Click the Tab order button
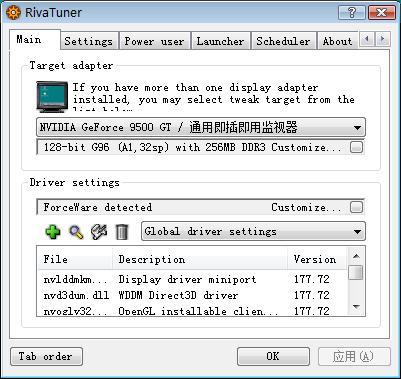401x379 pixels. pos(46,356)
